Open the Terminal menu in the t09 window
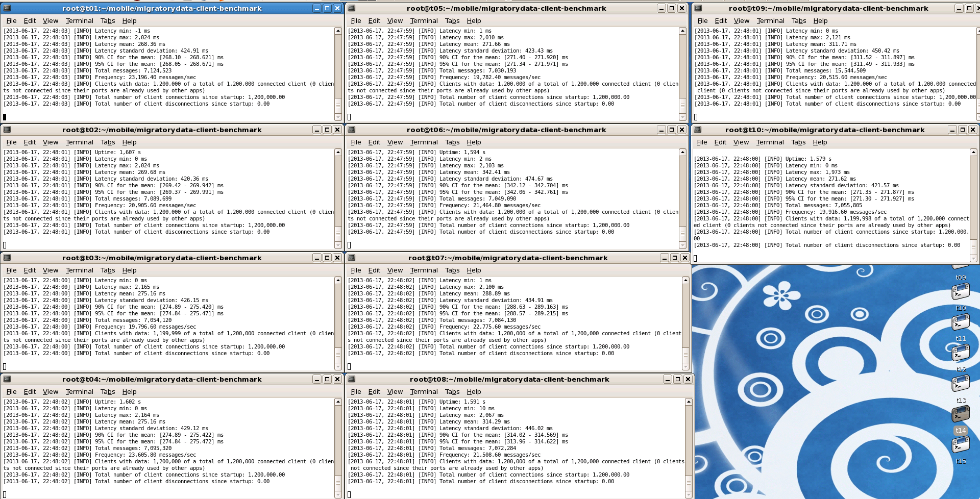 770,20
